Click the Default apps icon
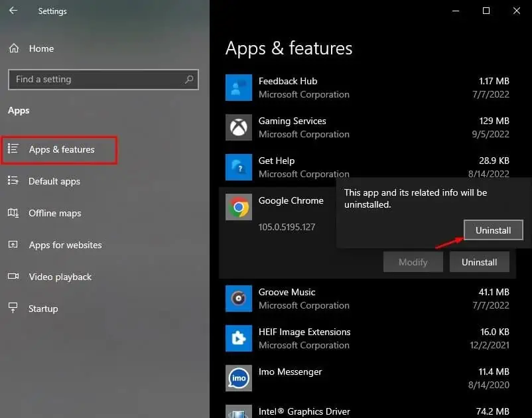 coord(13,180)
